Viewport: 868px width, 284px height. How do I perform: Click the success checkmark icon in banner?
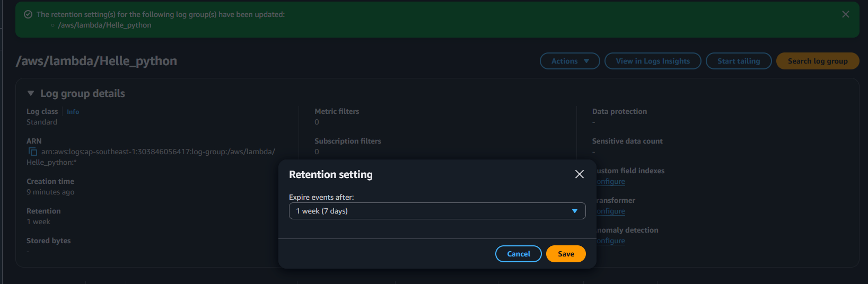click(28, 14)
